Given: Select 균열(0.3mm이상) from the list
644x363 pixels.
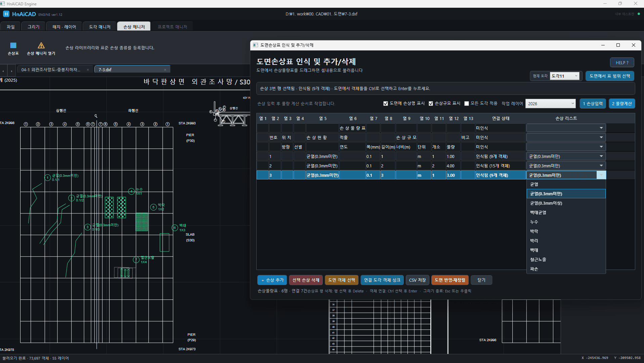Looking at the screenshot, I should pos(566,203).
